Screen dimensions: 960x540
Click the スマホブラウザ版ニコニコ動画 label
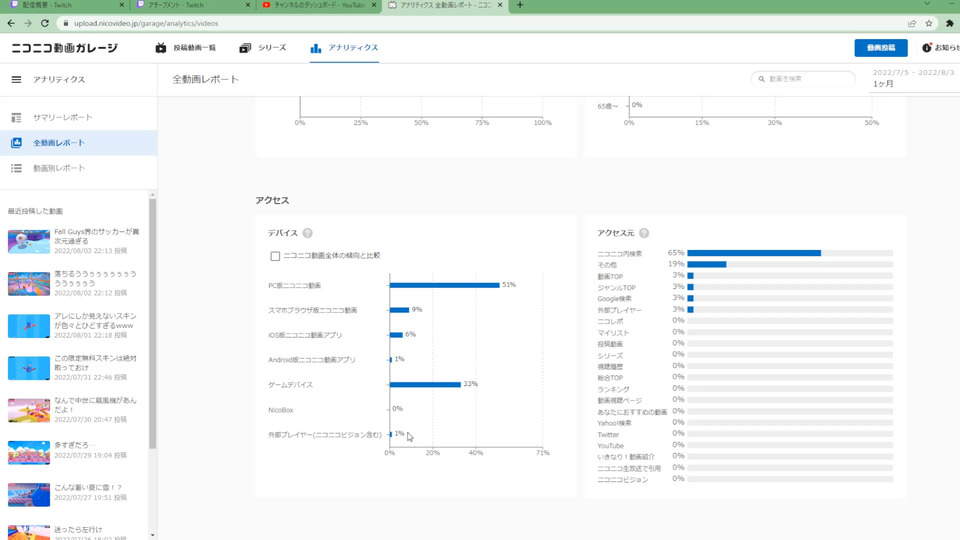(312, 310)
